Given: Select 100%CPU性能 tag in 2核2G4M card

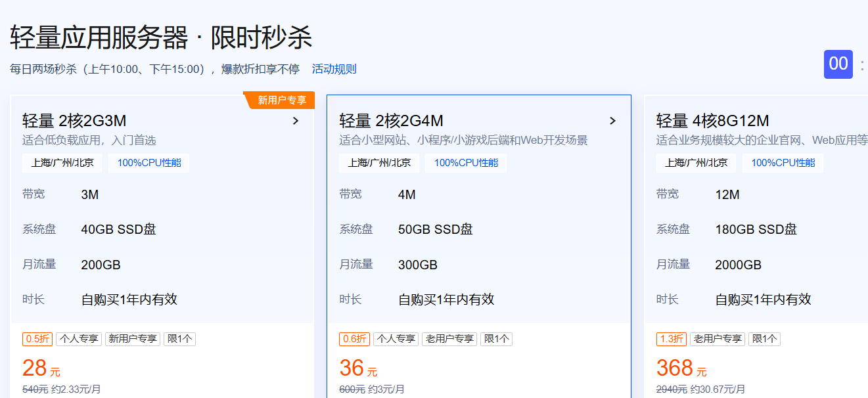Looking at the screenshot, I should tap(466, 163).
